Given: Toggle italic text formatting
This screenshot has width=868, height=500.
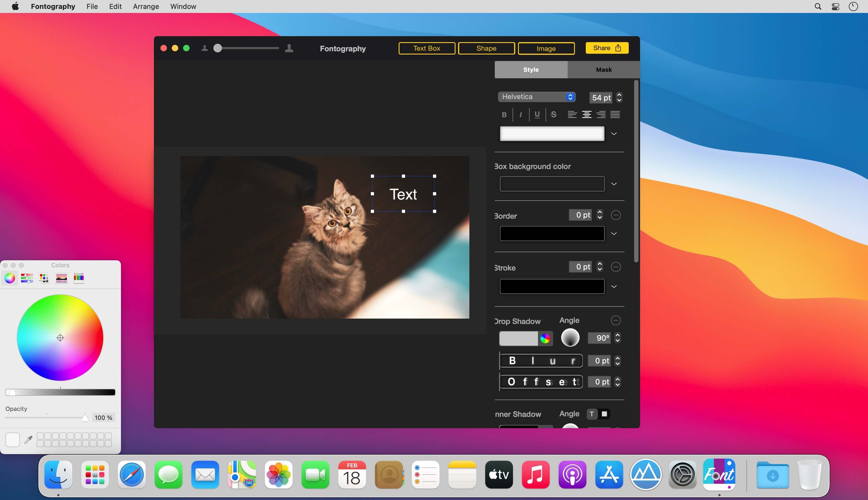Looking at the screenshot, I should coord(520,115).
